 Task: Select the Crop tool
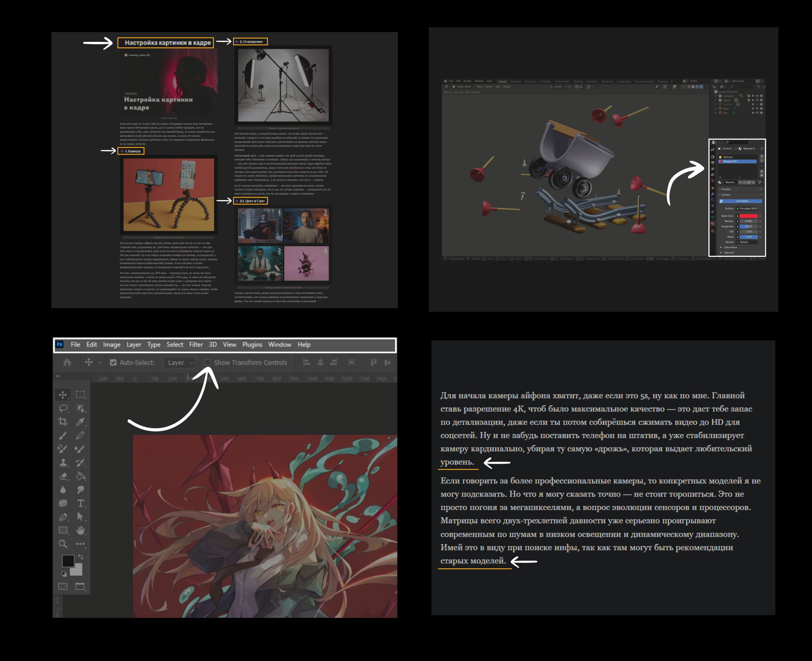point(63,421)
